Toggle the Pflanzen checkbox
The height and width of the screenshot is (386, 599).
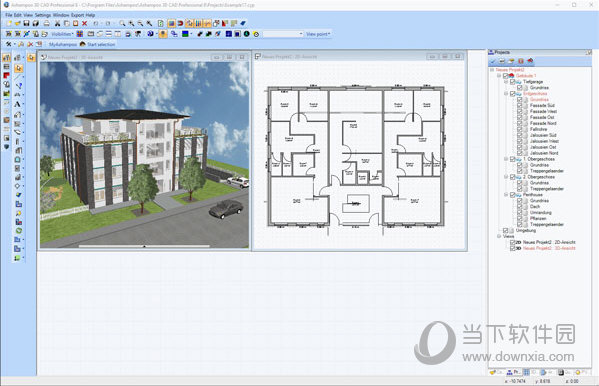pos(520,219)
